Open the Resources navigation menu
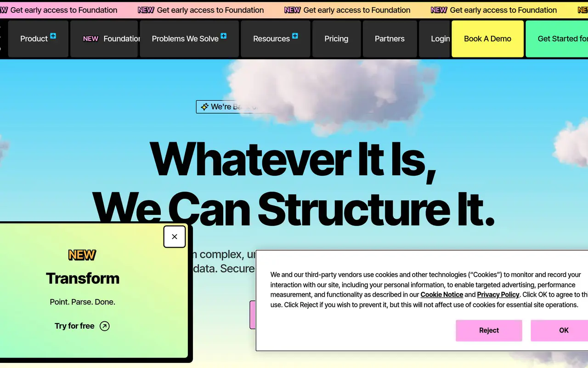The width and height of the screenshot is (588, 368). [276, 39]
